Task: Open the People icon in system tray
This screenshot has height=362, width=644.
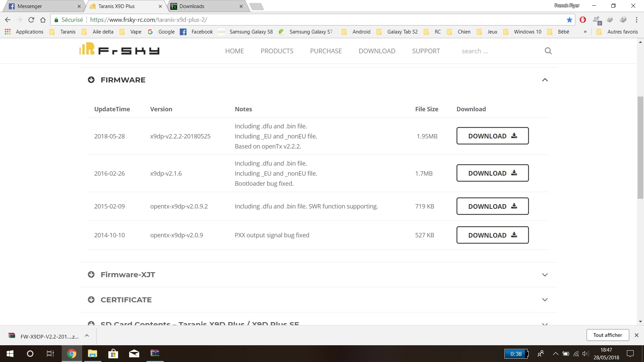Action: click(540, 354)
